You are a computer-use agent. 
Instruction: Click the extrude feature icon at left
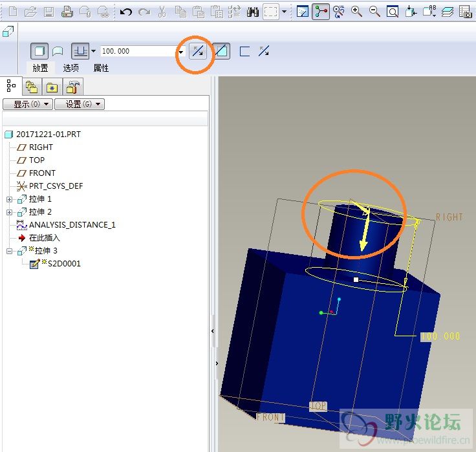pyautogui.click(x=8, y=31)
